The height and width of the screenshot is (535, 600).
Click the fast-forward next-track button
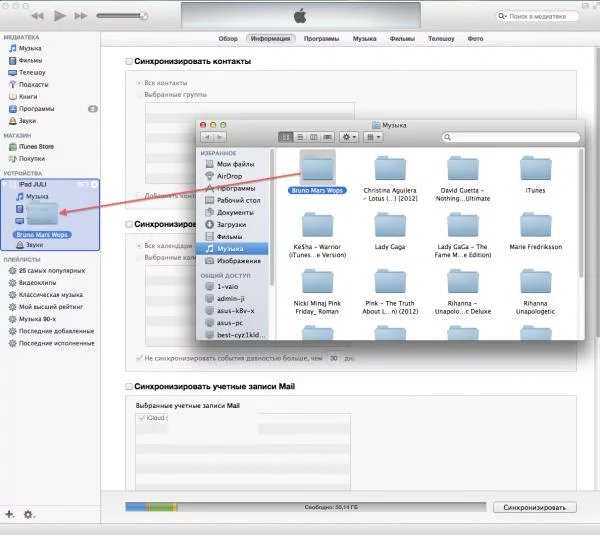(x=80, y=16)
